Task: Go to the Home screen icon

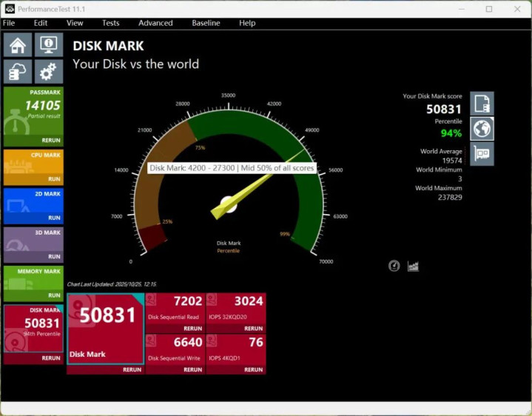Action: click(x=18, y=45)
